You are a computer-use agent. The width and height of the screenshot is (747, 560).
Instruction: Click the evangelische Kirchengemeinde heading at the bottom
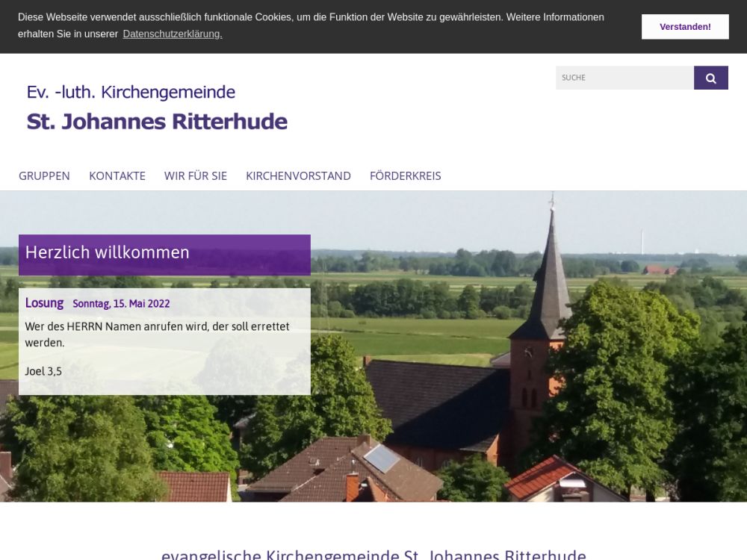click(x=373, y=554)
